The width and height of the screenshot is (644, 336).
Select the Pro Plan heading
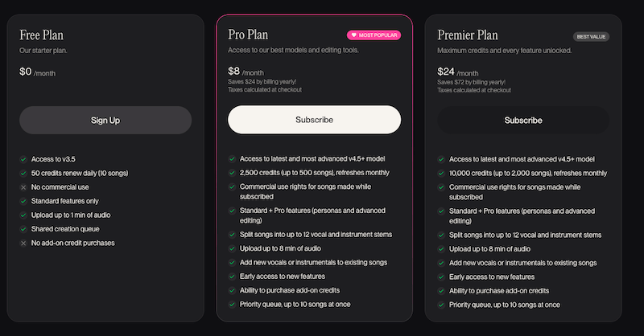tap(248, 35)
